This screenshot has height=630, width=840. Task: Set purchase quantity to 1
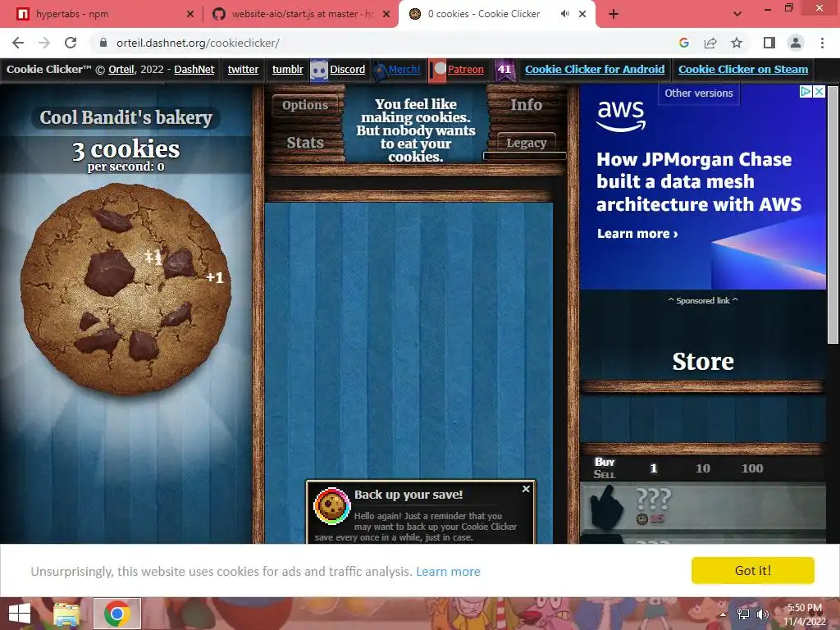tap(654, 468)
